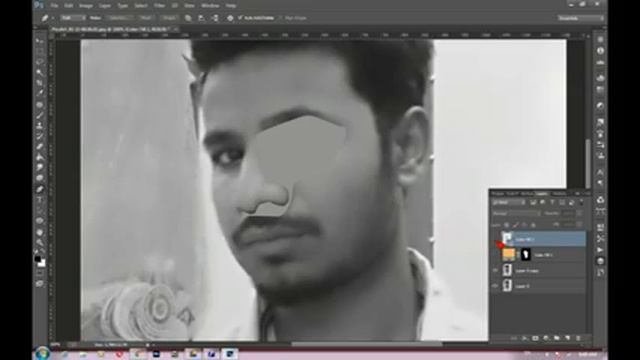Create a new group in Layers panel
The height and width of the screenshot is (360, 640).
557,338
